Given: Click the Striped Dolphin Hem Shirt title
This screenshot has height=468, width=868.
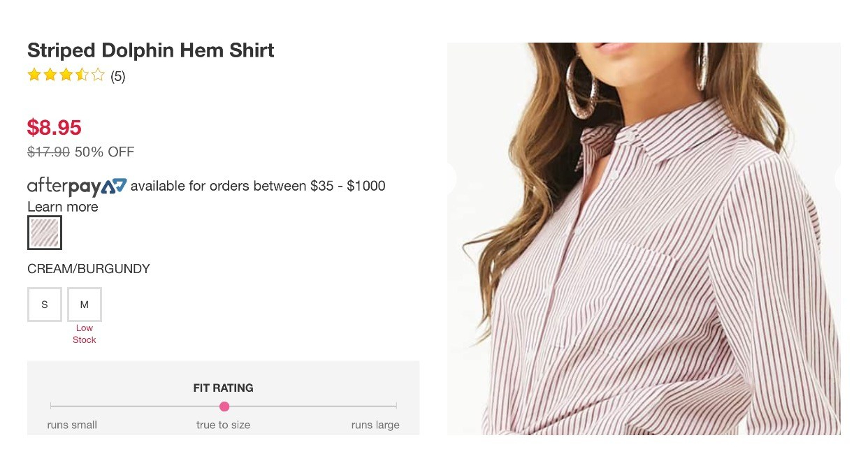Looking at the screenshot, I should (150, 50).
